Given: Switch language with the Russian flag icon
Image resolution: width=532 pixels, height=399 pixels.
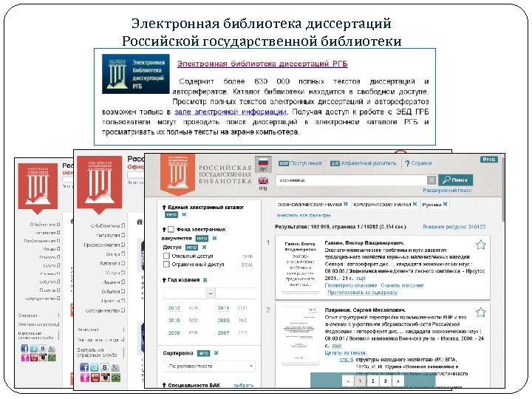Looking at the screenshot, I should pyautogui.click(x=263, y=161).
